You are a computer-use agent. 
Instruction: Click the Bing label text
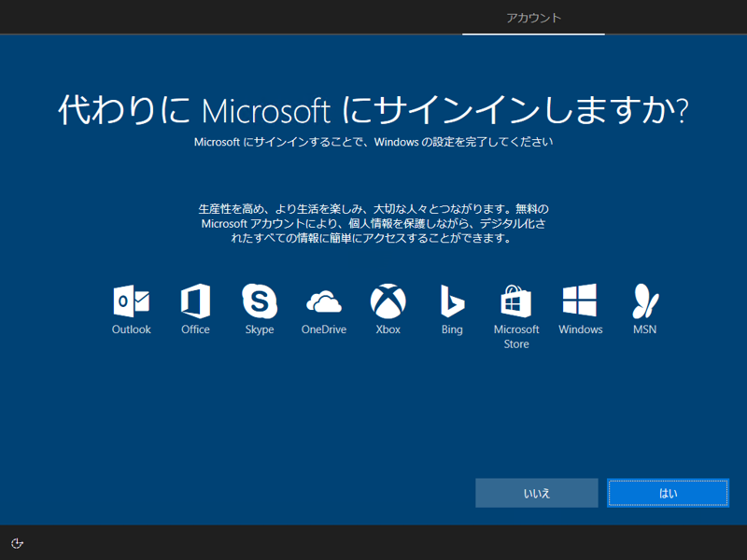(452, 329)
